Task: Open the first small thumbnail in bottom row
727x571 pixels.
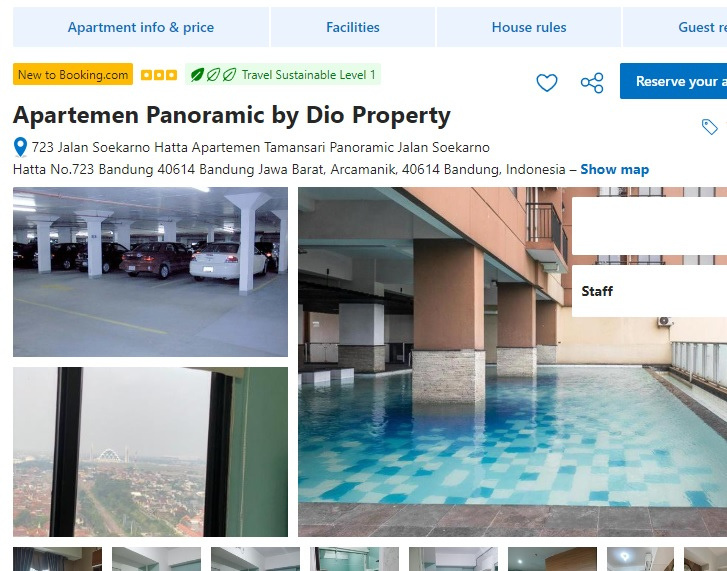Action: click(57, 559)
